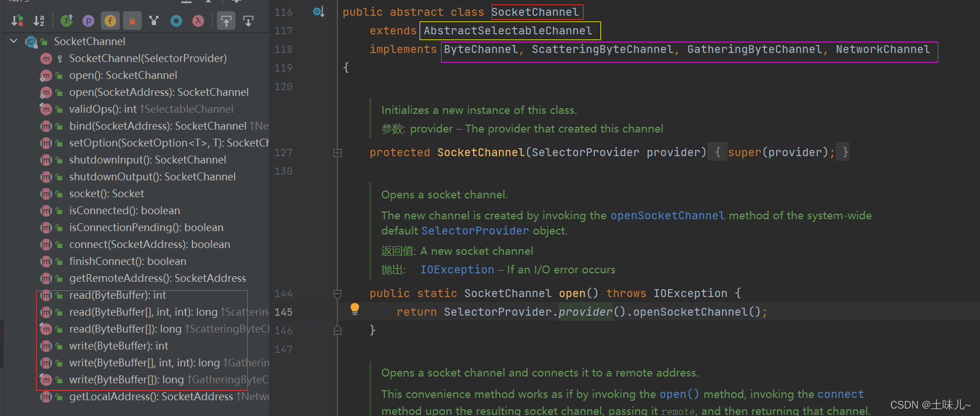Click the yellow lightbulb intention icon
The width and height of the screenshot is (980, 416).
click(x=355, y=309)
